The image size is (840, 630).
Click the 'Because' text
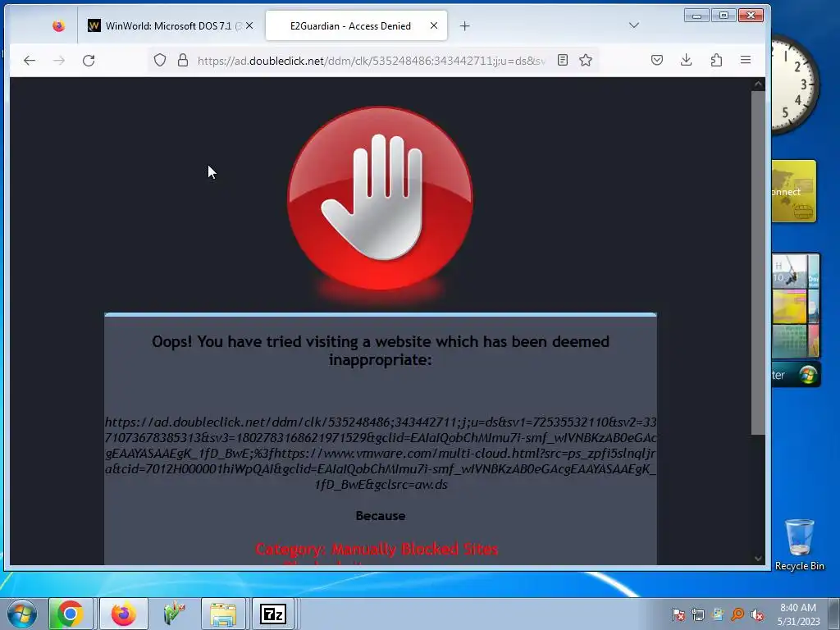381,516
